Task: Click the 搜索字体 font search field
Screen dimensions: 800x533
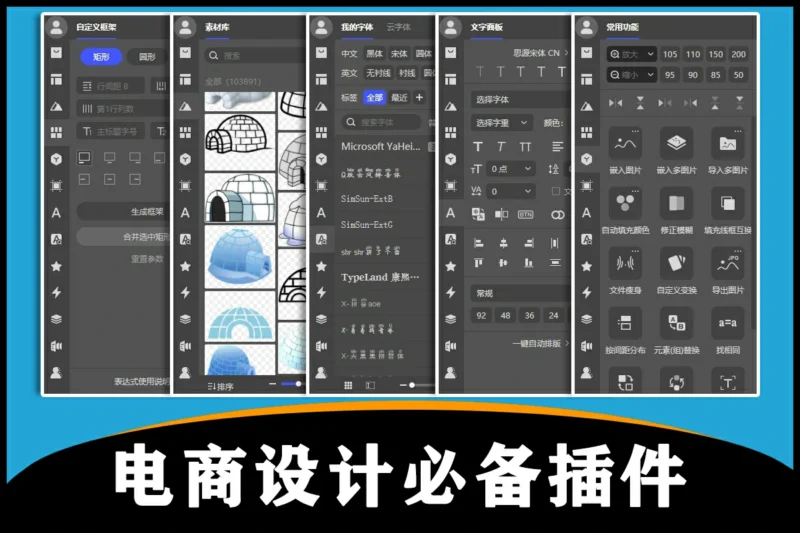Action: [381, 122]
